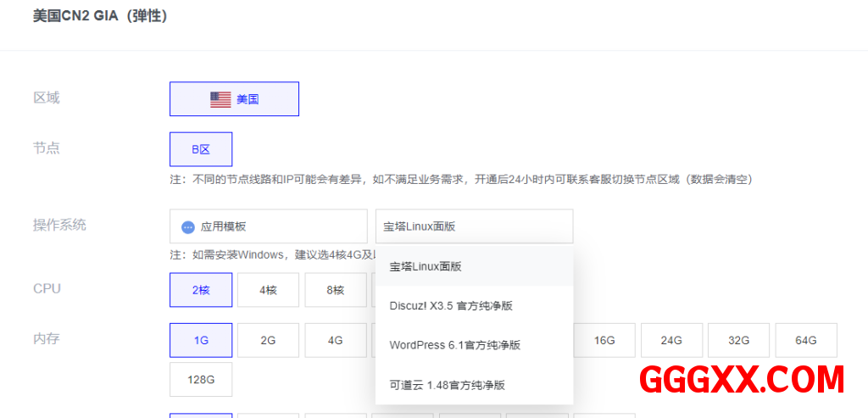Select 64G memory size
868x418 pixels.
806,340
